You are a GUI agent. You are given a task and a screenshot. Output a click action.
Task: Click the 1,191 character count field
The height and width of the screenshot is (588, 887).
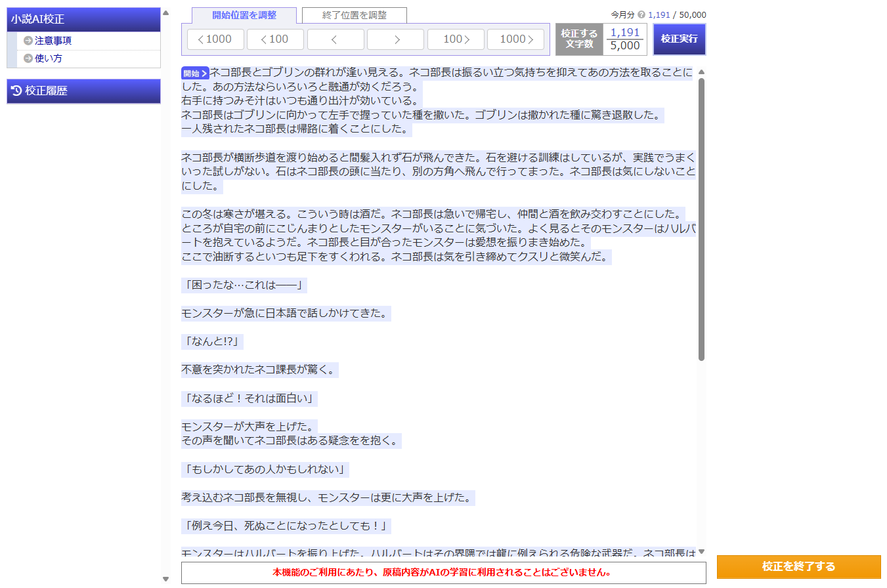pos(624,32)
